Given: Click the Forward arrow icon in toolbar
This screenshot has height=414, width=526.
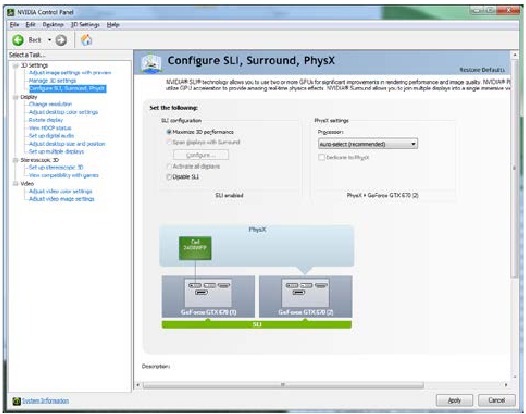Looking at the screenshot, I should point(61,40).
